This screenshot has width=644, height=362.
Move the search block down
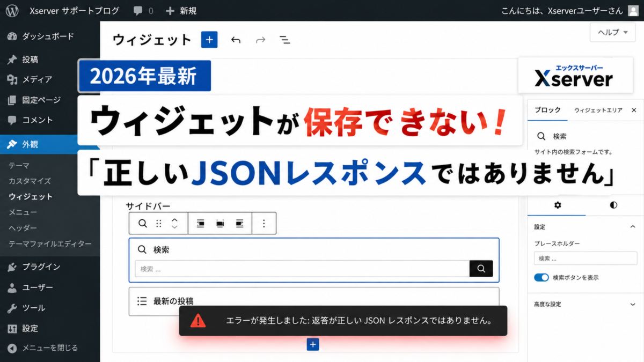(x=174, y=227)
